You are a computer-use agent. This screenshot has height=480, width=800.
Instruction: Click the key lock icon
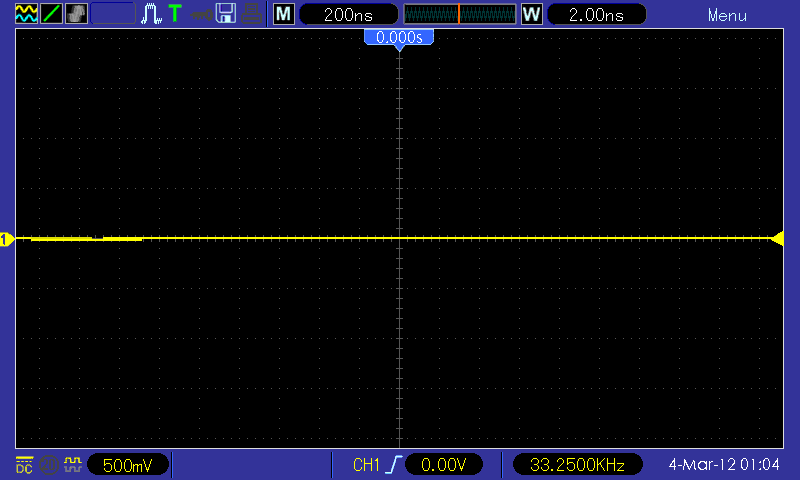tap(201, 14)
